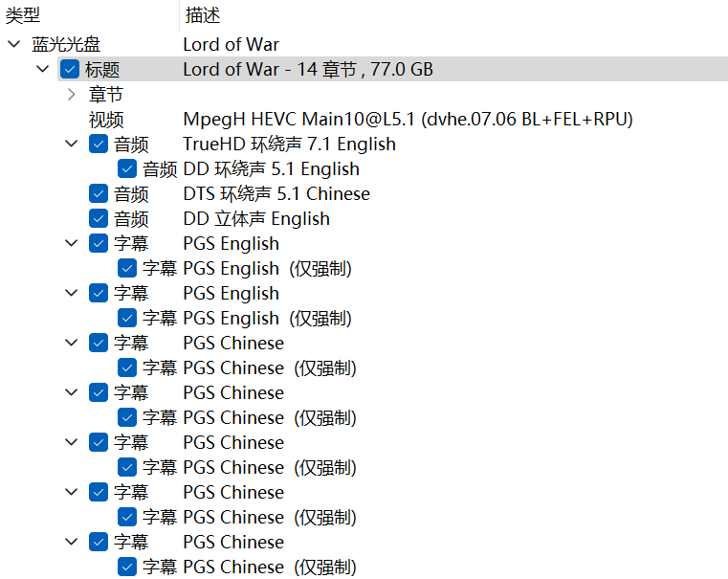Select the DTS 环绕声 5.1 Chinese row
The width and height of the screenshot is (728, 579).
click(276, 193)
